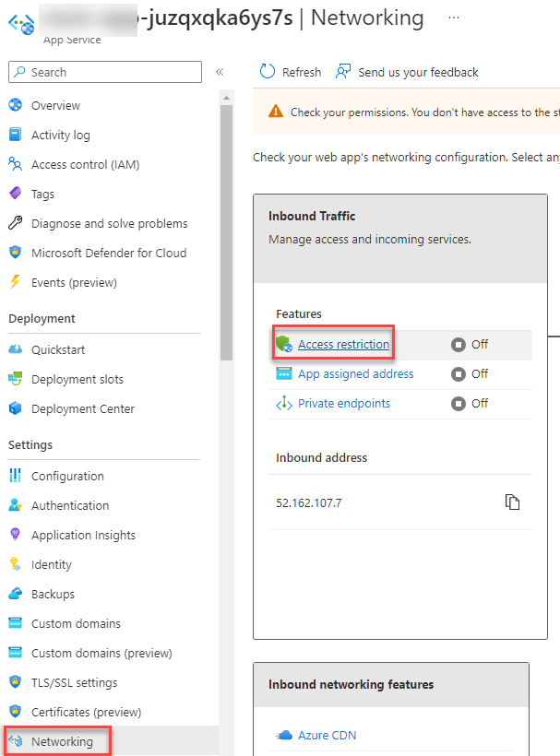Click the feedback person icon
560x756 pixels.
(x=343, y=71)
